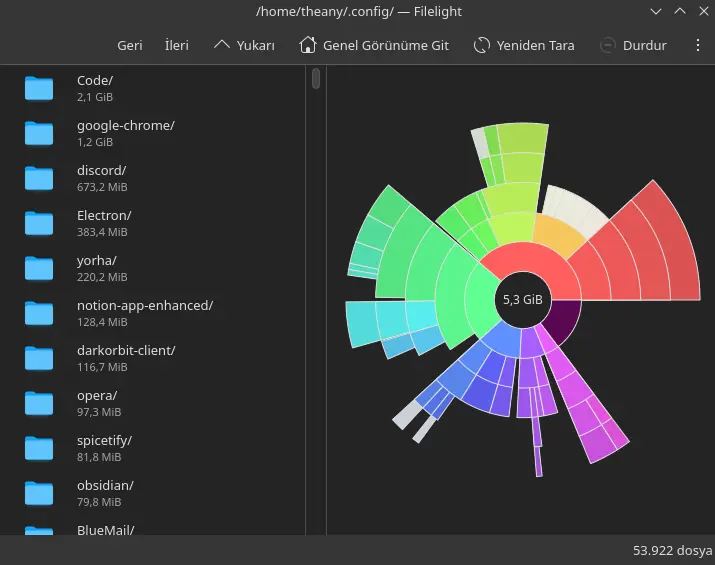The image size is (715, 565).
Task: Select the obsidian/ entry name
Action: click(105, 486)
